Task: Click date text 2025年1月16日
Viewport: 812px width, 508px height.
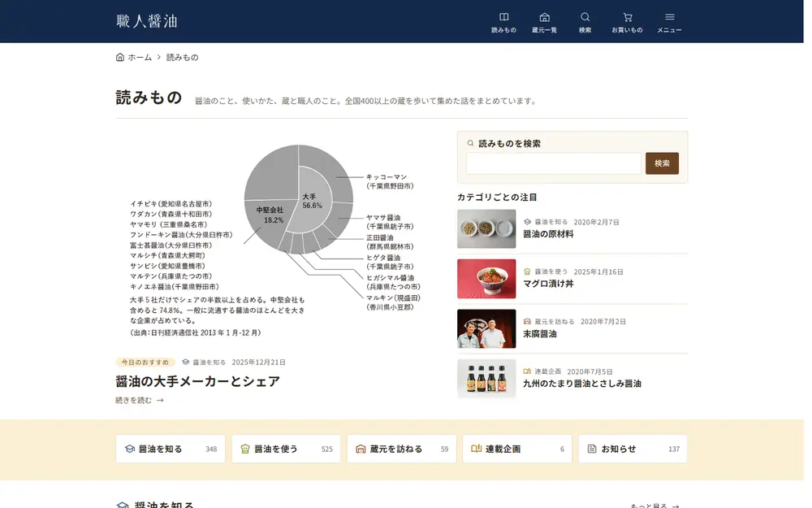Action: [x=598, y=271]
